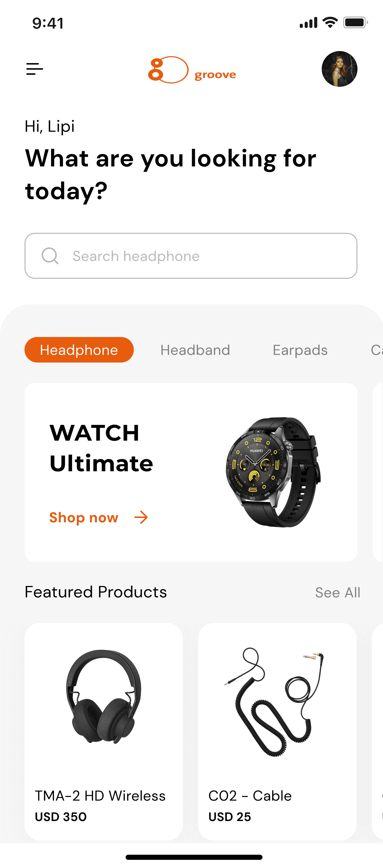Open the TMA-2 HD Wireless headphone image
The image size is (383, 868).
click(103, 696)
